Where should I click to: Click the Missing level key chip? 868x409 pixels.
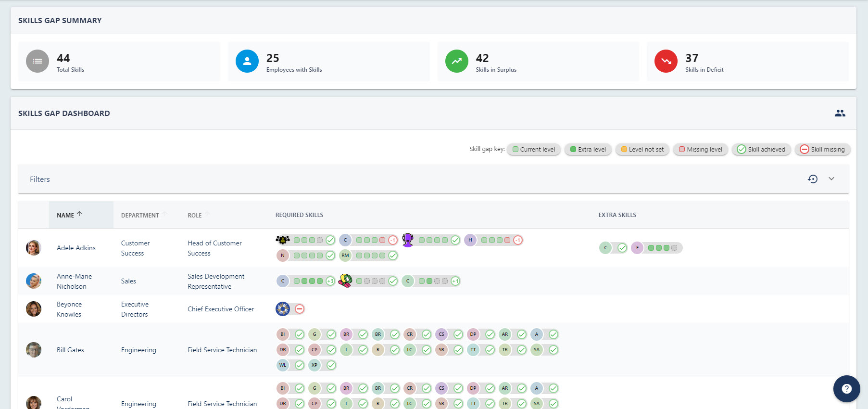coord(701,149)
